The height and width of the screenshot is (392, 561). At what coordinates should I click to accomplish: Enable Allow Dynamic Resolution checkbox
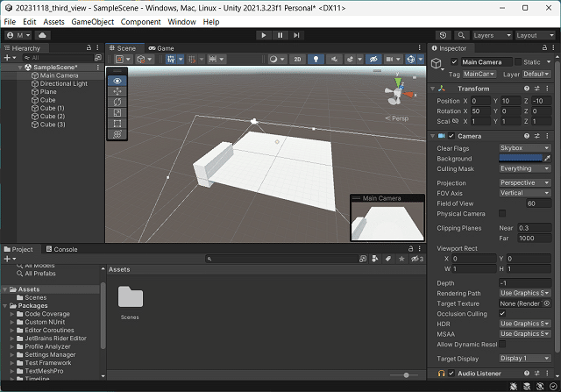point(502,345)
